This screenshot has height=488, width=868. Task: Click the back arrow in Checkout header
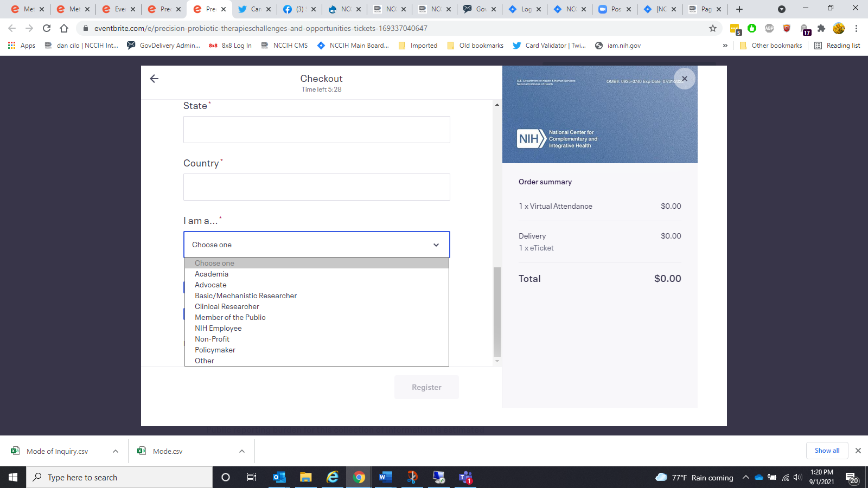point(154,79)
